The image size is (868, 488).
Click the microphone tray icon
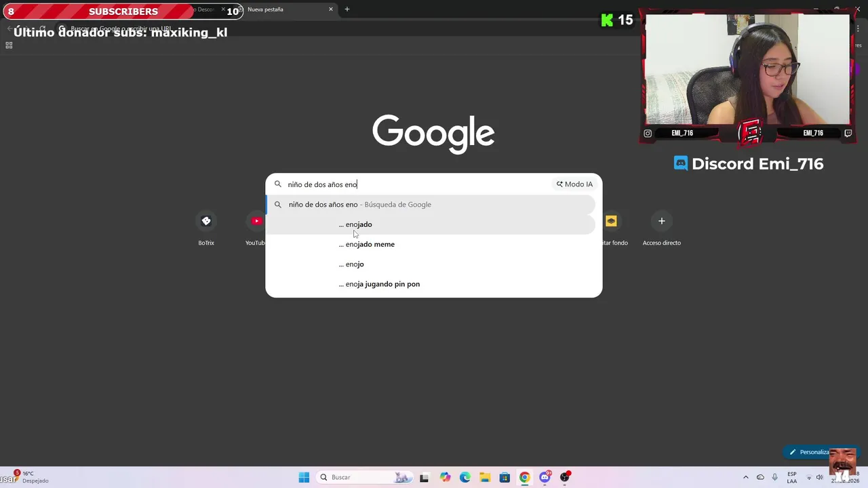point(774,477)
